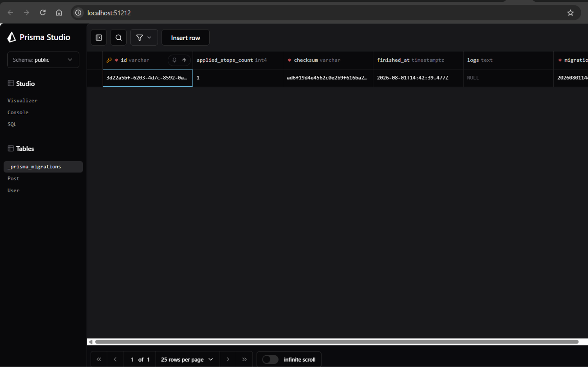Collapse the sidebar panel icon
The width and height of the screenshot is (588, 367).
tap(99, 38)
